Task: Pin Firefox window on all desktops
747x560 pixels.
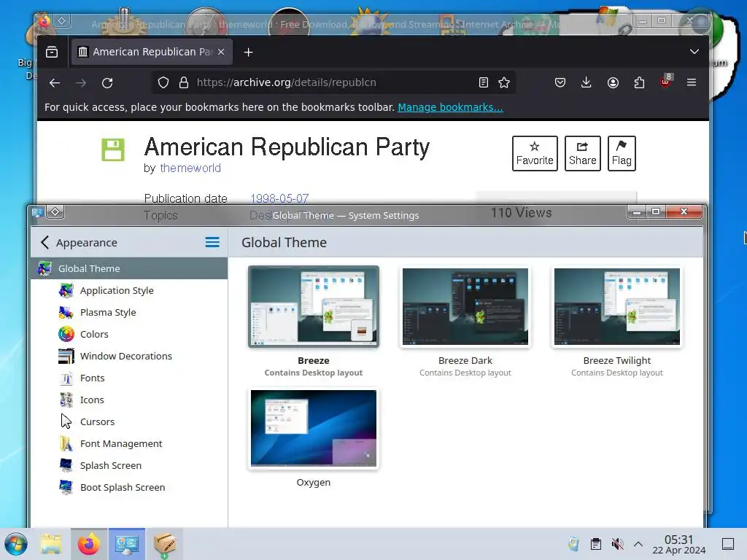Action: pyautogui.click(x=62, y=21)
